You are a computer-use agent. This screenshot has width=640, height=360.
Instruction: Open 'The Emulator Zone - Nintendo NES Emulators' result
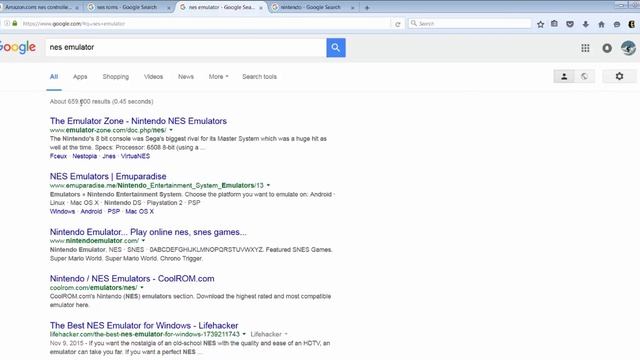(138, 121)
